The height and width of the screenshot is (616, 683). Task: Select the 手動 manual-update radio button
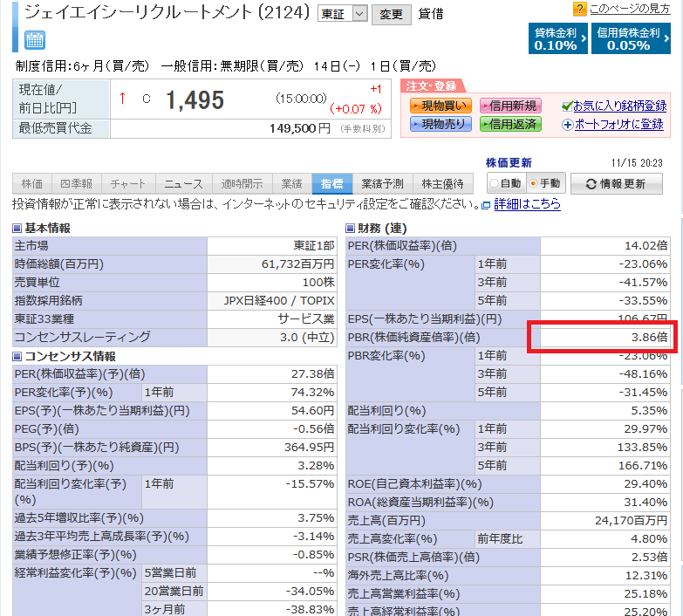pyautogui.click(x=533, y=183)
